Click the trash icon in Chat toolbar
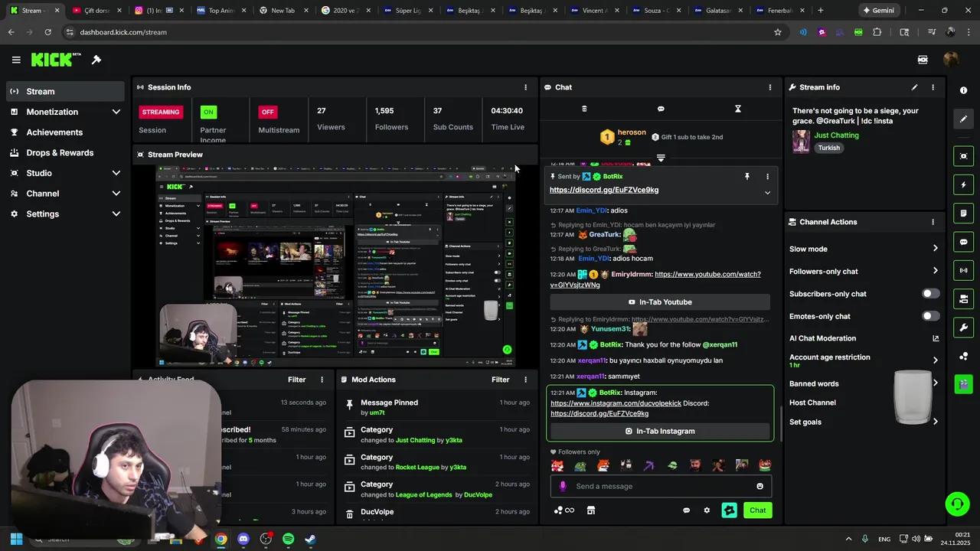Screen dimensions: 980x551 pyautogui.click(x=584, y=109)
